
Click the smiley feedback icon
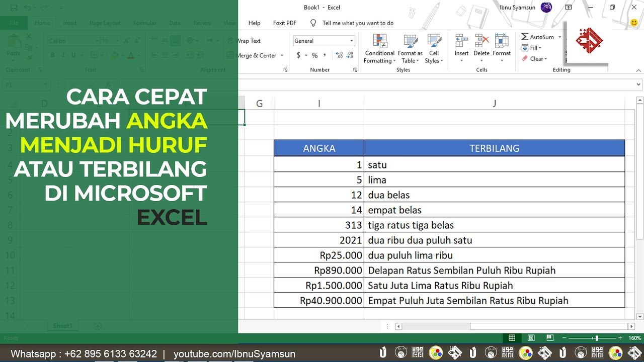(634, 23)
